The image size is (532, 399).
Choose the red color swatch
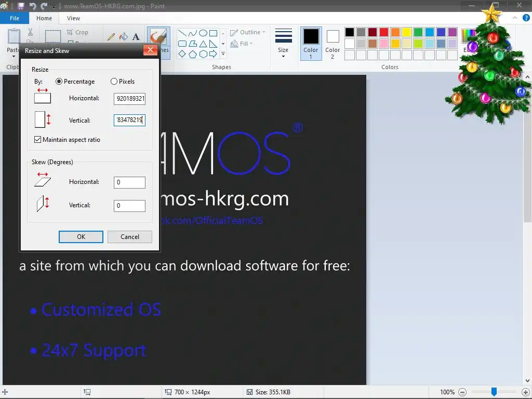(384, 32)
